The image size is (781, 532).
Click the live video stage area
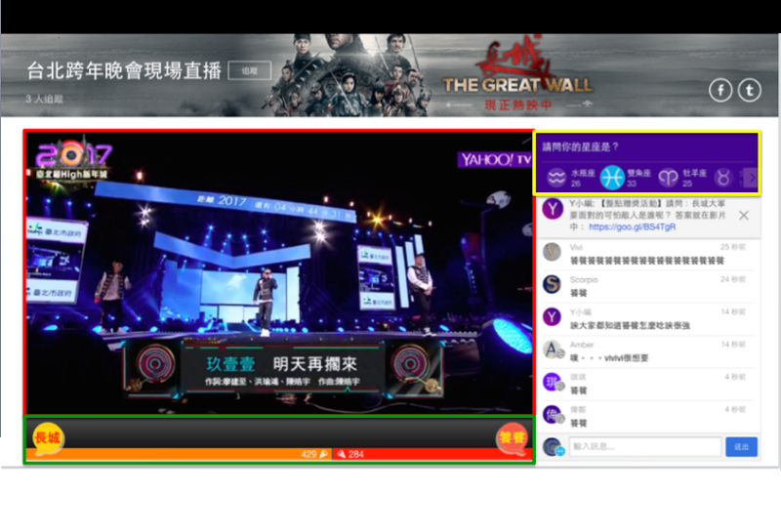(x=279, y=272)
